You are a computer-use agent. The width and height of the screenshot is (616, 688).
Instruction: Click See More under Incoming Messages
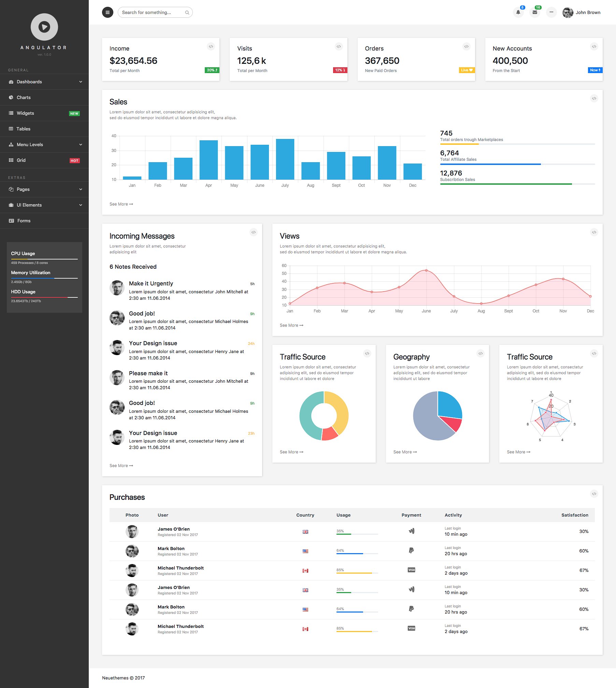pos(121,466)
